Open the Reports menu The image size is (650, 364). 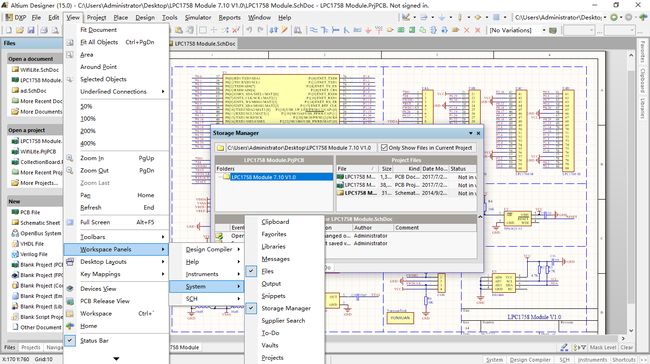(229, 17)
